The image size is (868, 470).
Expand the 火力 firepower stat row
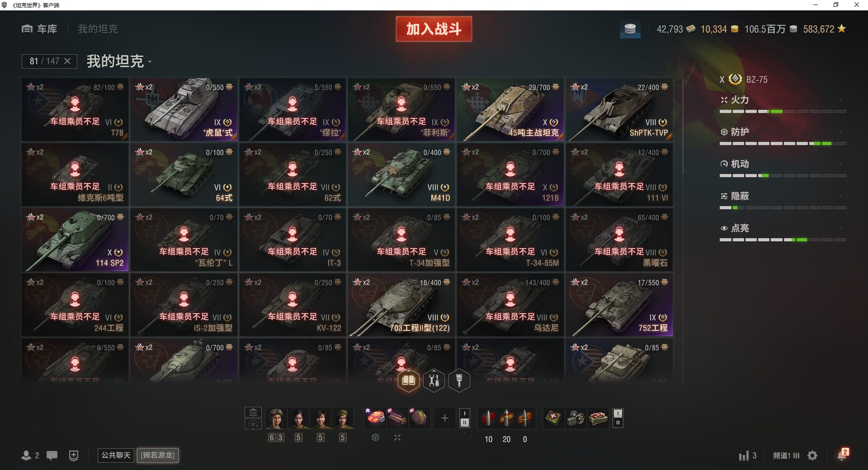[783, 100]
